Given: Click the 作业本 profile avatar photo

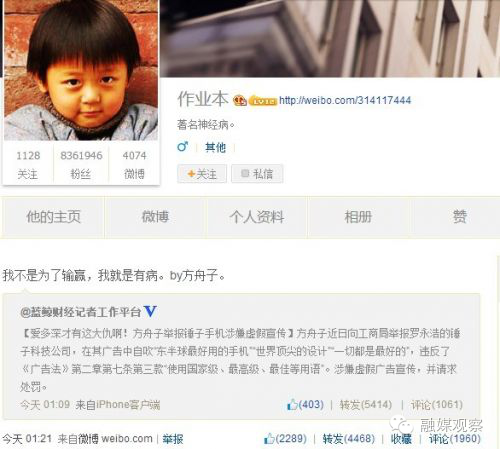Looking at the screenshot, I should (x=81, y=70).
